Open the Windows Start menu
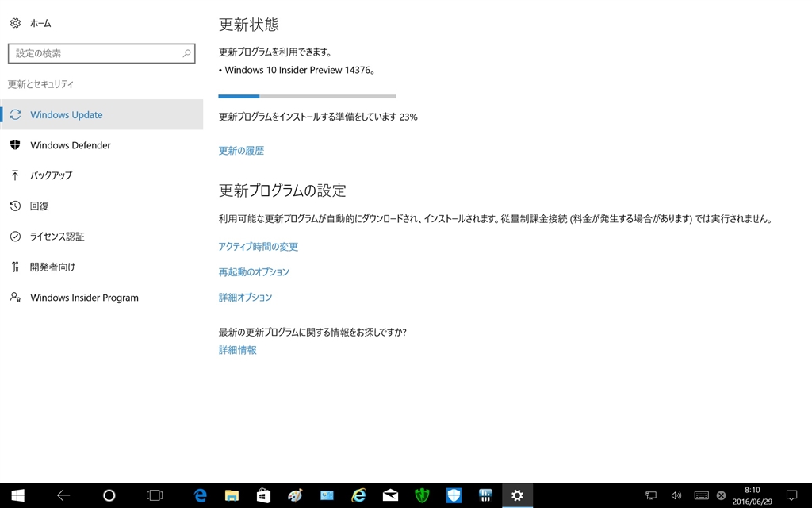The height and width of the screenshot is (508, 812). pos(17,495)
